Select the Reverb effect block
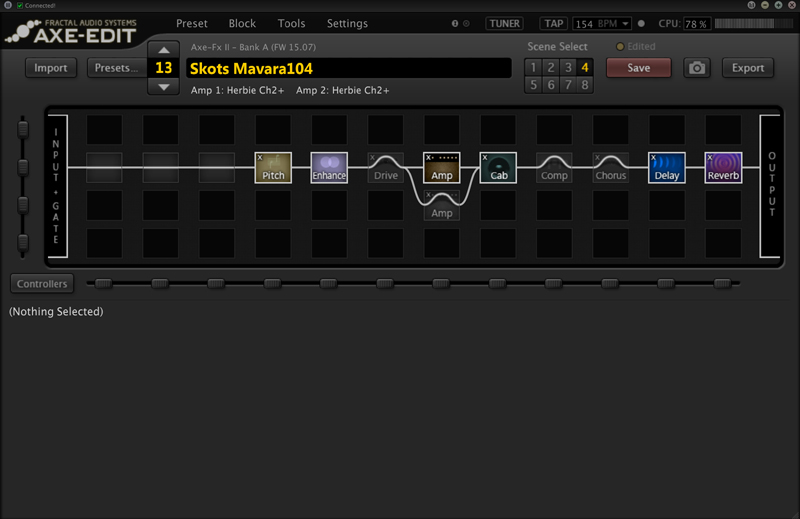800x519 pixels. click(x=723, y=167)
